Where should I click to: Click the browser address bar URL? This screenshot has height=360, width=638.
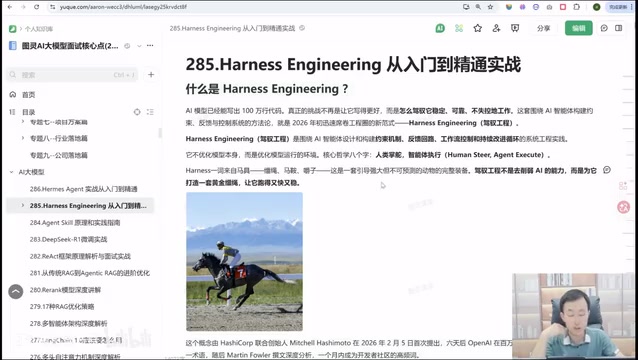(x=123, y=7)
